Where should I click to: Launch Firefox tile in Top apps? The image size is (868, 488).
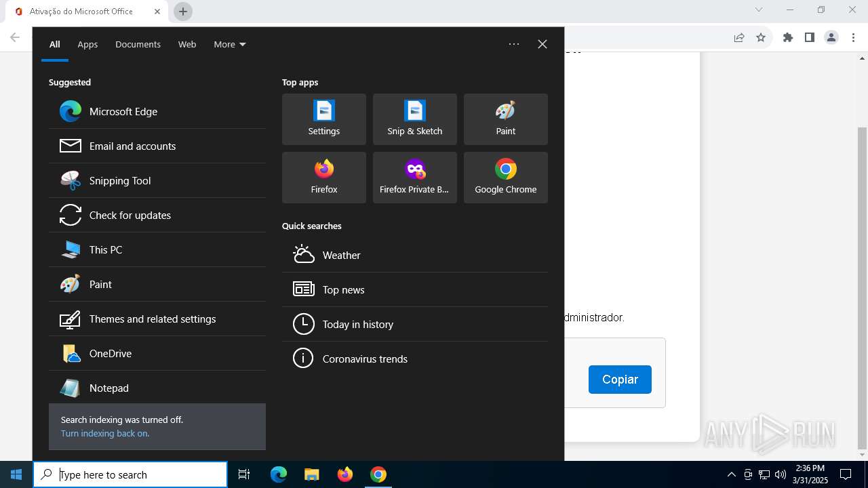pos(324,178)
